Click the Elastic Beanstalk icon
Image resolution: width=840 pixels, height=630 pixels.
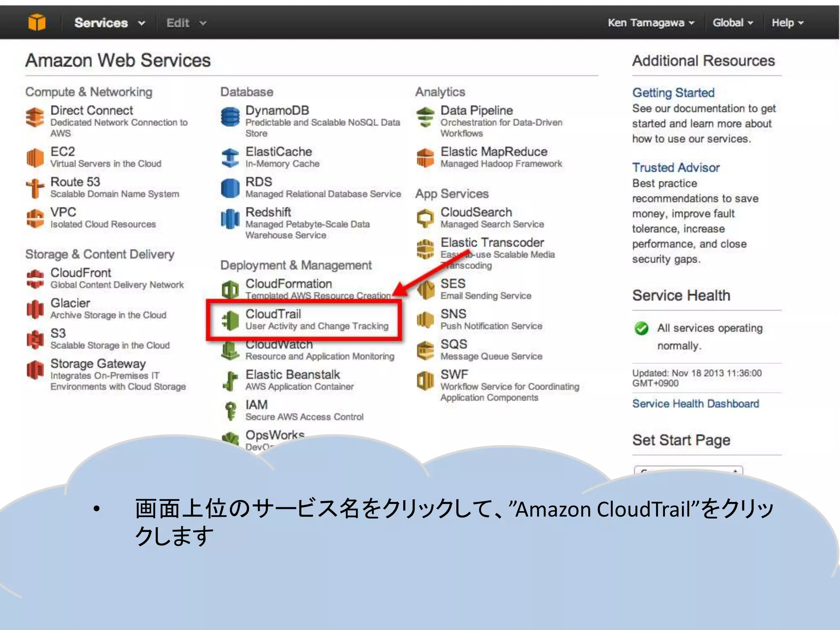(x=230, y=381)
